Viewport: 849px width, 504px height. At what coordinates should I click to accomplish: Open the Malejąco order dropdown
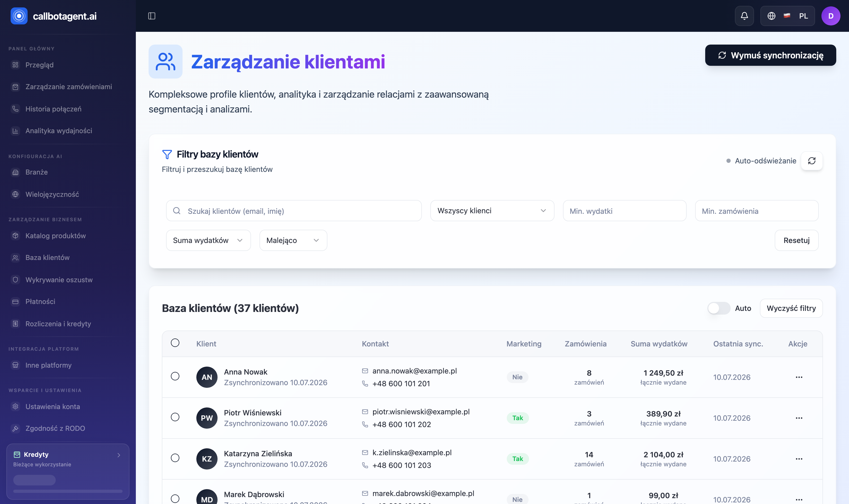[x=293, y=240]
